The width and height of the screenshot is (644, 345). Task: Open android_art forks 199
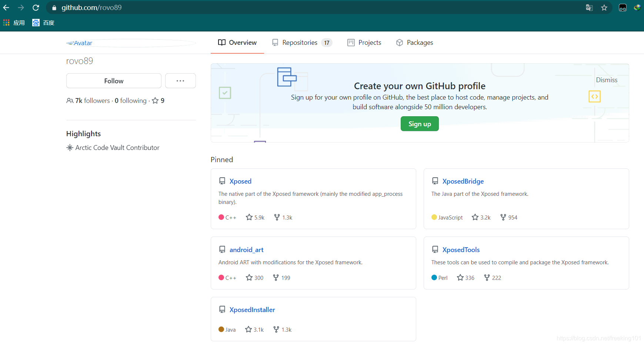[281, 278]
